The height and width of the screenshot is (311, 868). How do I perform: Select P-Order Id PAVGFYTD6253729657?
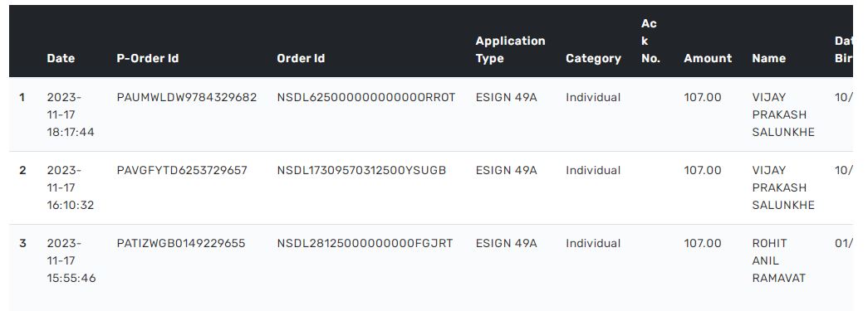click(x=182, y=171)
